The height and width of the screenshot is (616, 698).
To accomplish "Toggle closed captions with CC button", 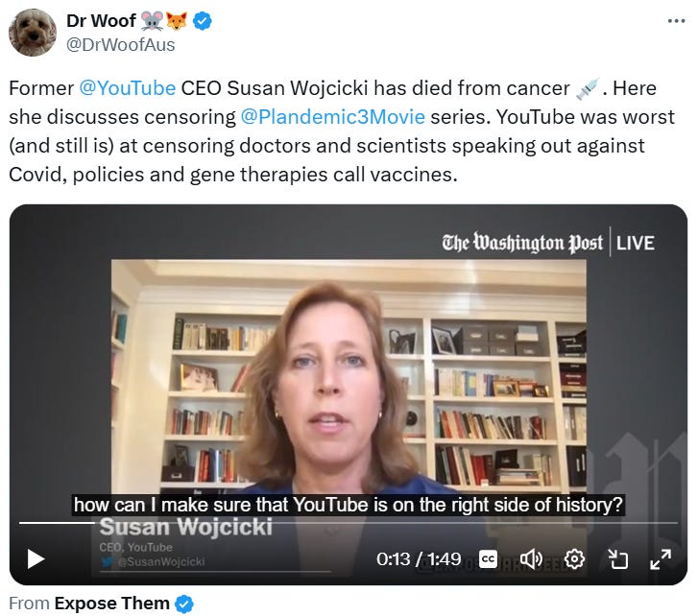I will click(x=488, y=559).
